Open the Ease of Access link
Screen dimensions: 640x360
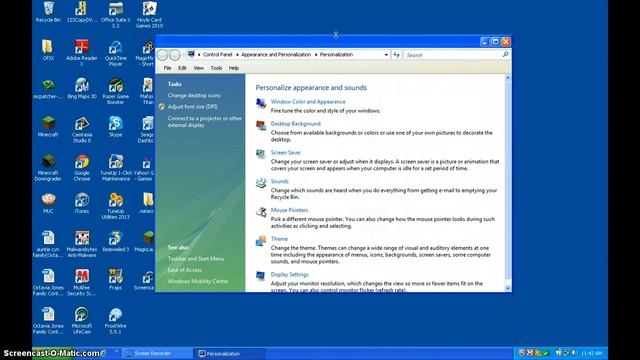click(185, 270)
